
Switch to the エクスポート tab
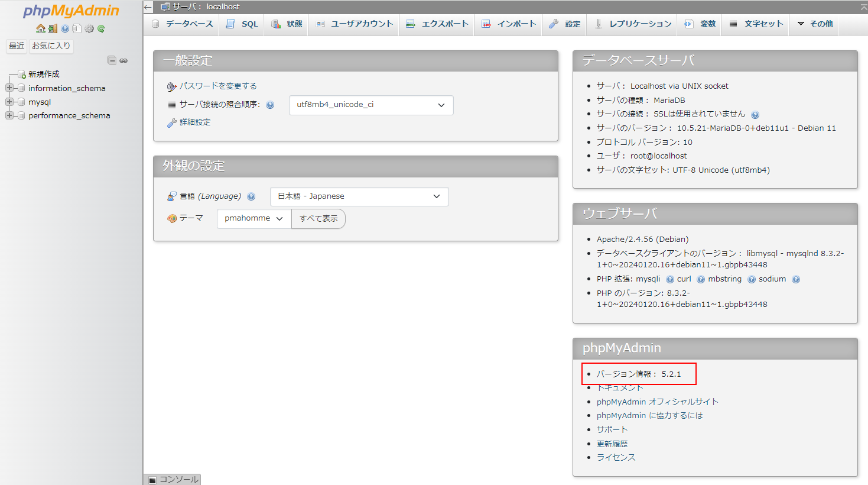(437, 24)
